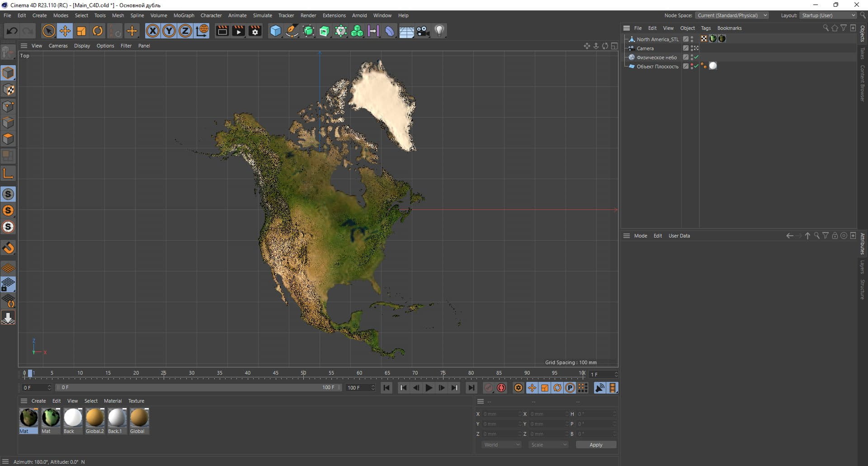Open the Arnold menu
The image size is (868, 466).
359,15
